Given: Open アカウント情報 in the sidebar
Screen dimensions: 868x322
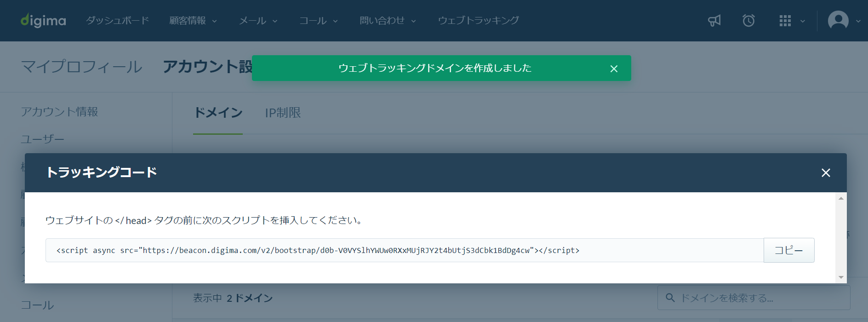Looking at the screenshot, I should pos(59,112).
